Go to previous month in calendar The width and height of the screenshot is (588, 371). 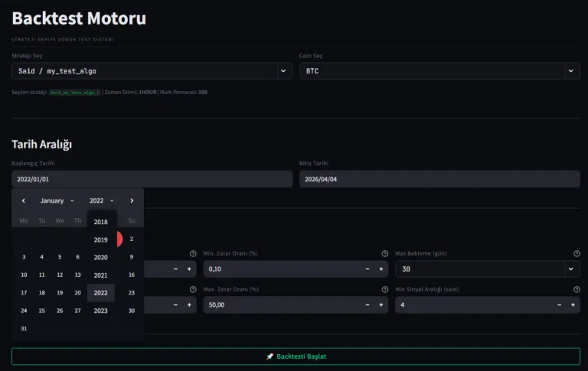coord(24,200)
